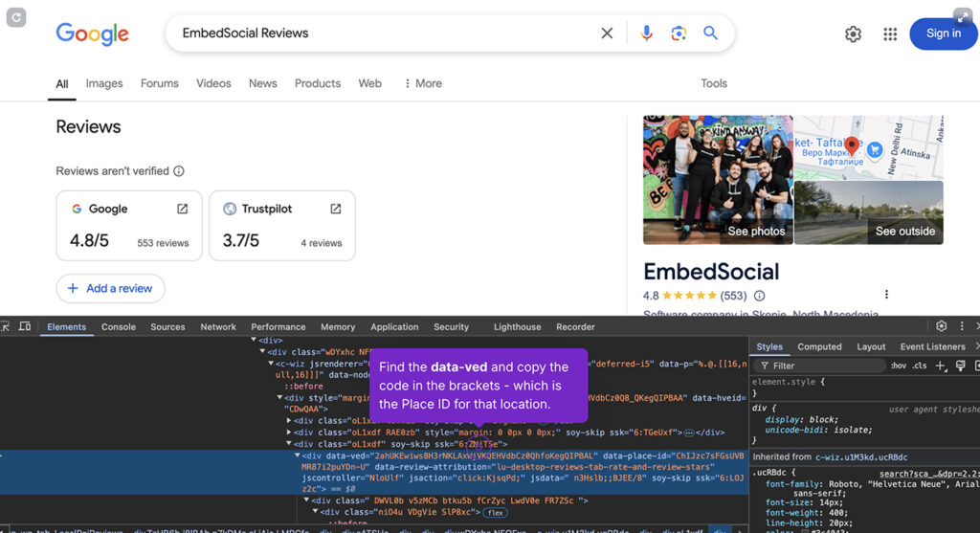Image resolution: width=980 pixels, height=533 pixels.
Task: Switch to the Images results tab
Action: [x=104, y=83]
